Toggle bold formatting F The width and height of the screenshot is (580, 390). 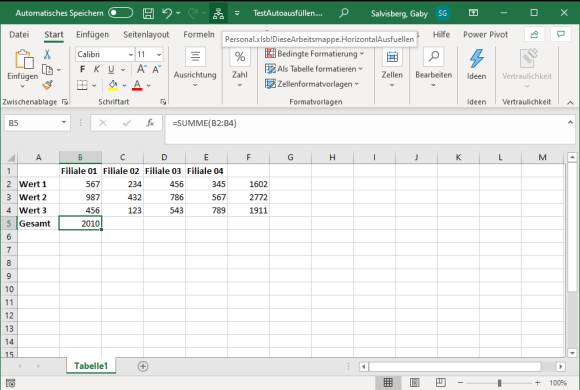pyautogui.click(x=82, y=70)
